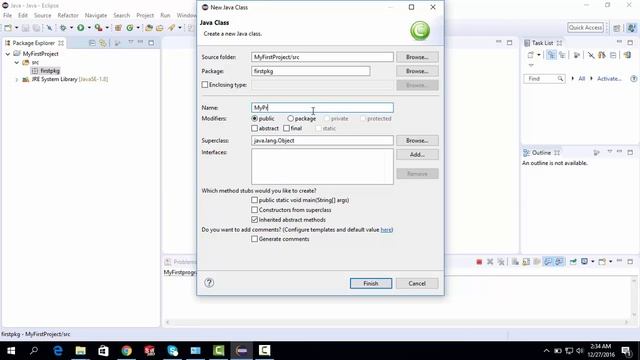Click the green Run launch icon
640x360 pixels.
pos(81,28)
